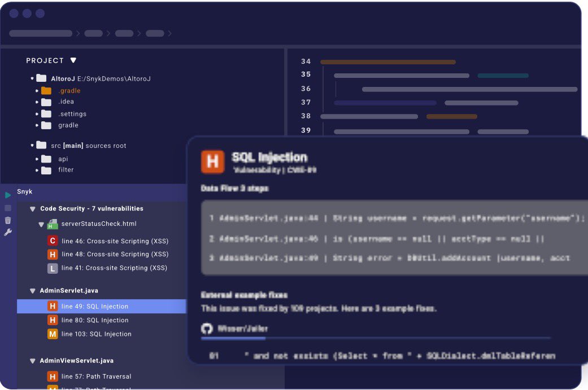Select line 49: SQL Injection issue
The image size is (588, 390).
coord(95,306)
